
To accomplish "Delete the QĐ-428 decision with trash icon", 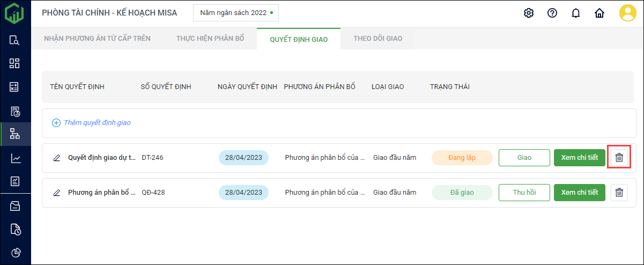I will [x=619, y=193].
